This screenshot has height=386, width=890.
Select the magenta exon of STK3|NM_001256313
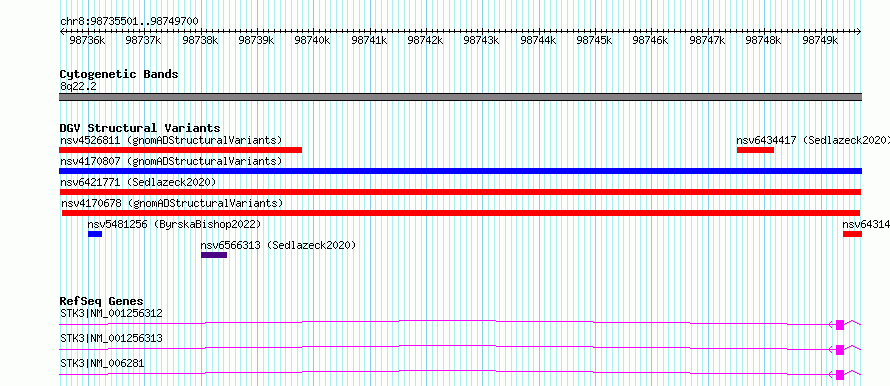840,350
